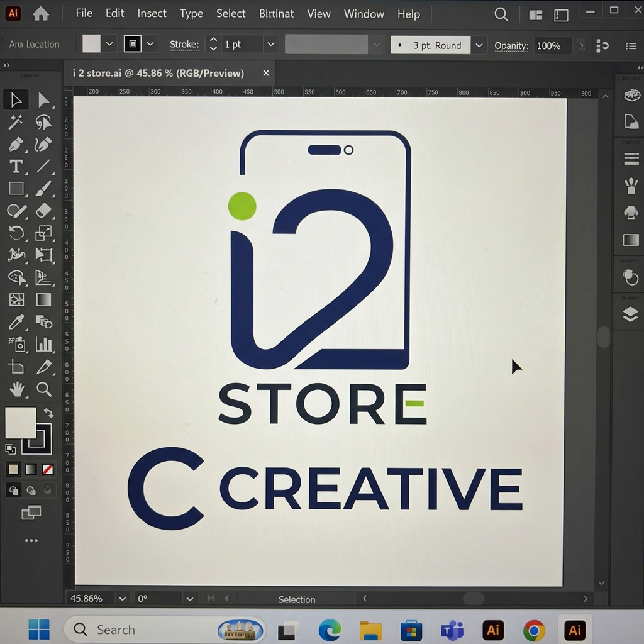Reset default fill and stroke
This screenshot has width=644, height=644.
coord(10,449)
